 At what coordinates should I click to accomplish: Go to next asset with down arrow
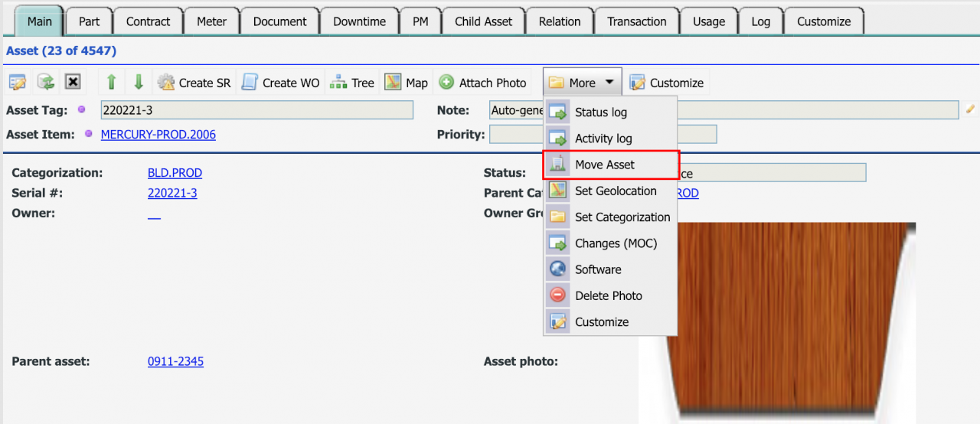[x=139, y=83]
